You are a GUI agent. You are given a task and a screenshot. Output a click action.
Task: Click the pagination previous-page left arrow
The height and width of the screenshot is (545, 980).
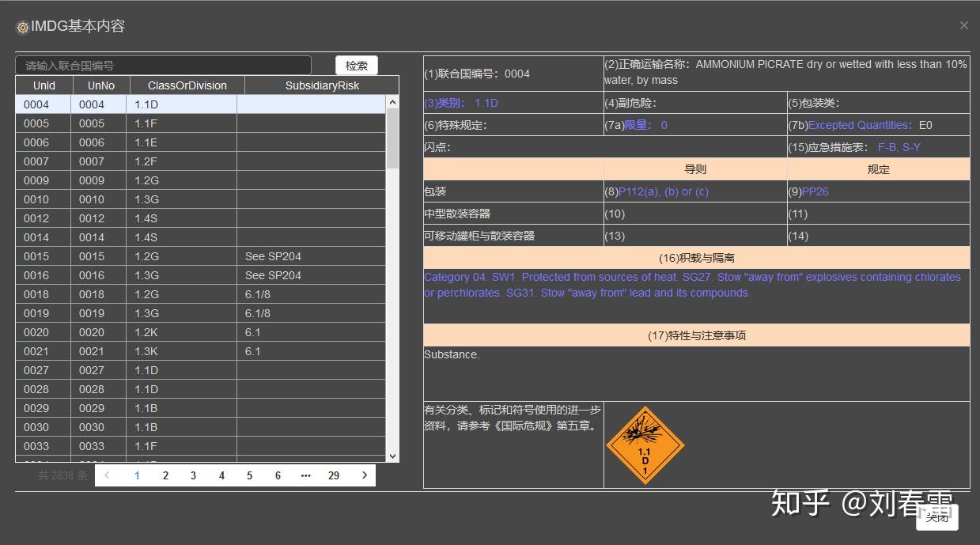107,475
